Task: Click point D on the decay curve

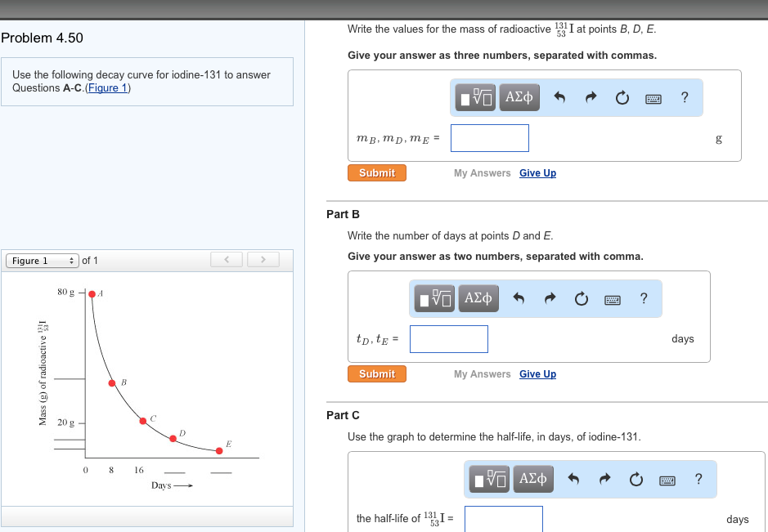Action: pyautogui.click(x=173, y=439)
